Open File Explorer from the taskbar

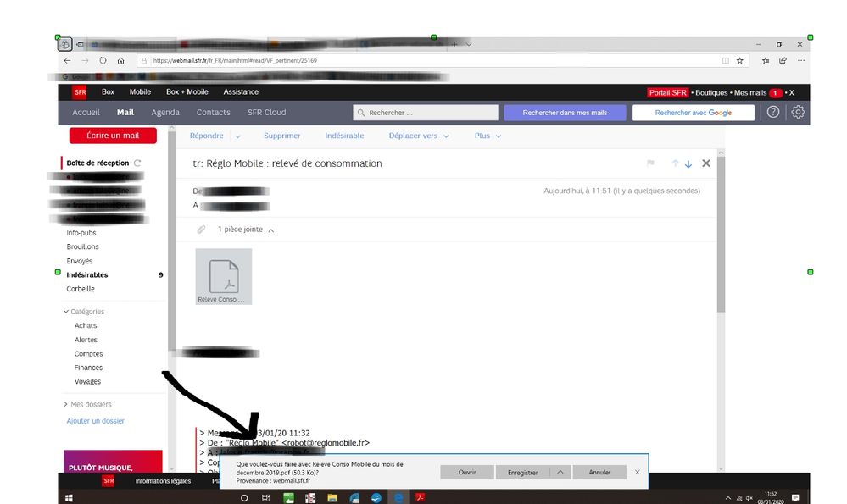click(x=332, y=497)
